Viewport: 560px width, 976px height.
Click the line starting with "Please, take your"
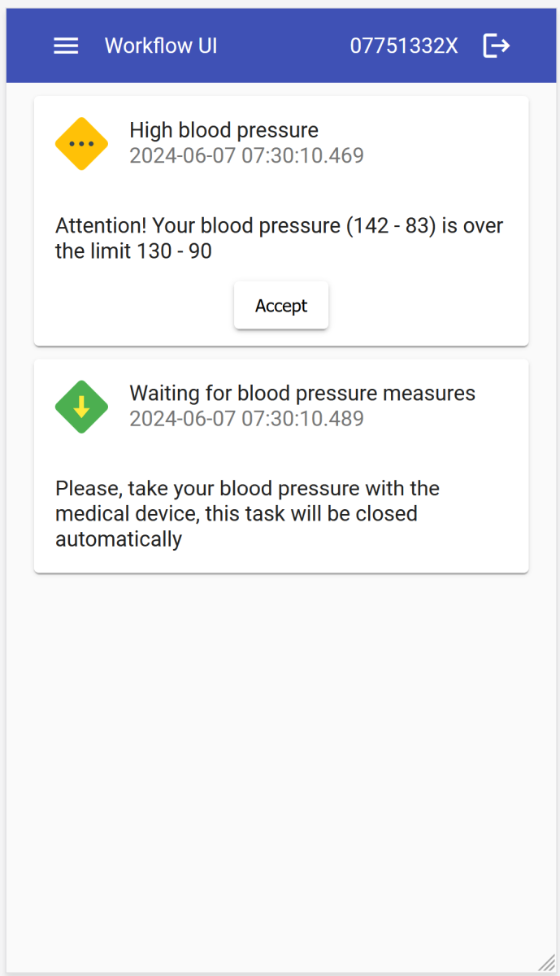pyautogui.click(x=247, y=489)
